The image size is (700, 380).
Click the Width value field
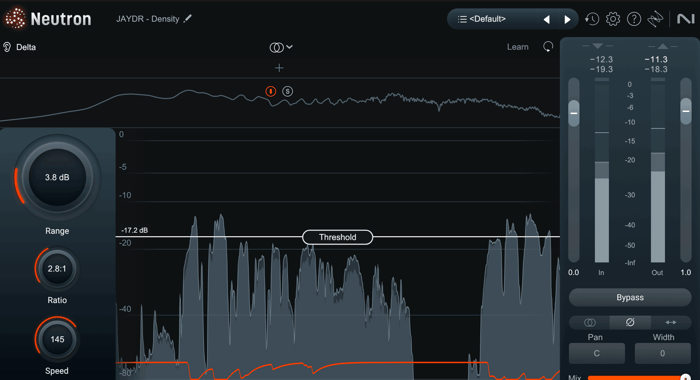click(662, 353)
